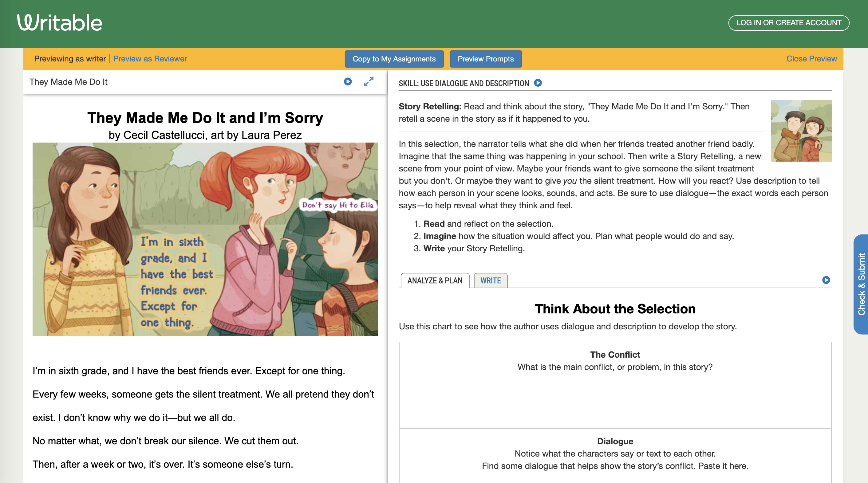Click Preview as Reviewer link
The image size is (868, 483).
tap(150, 59)
